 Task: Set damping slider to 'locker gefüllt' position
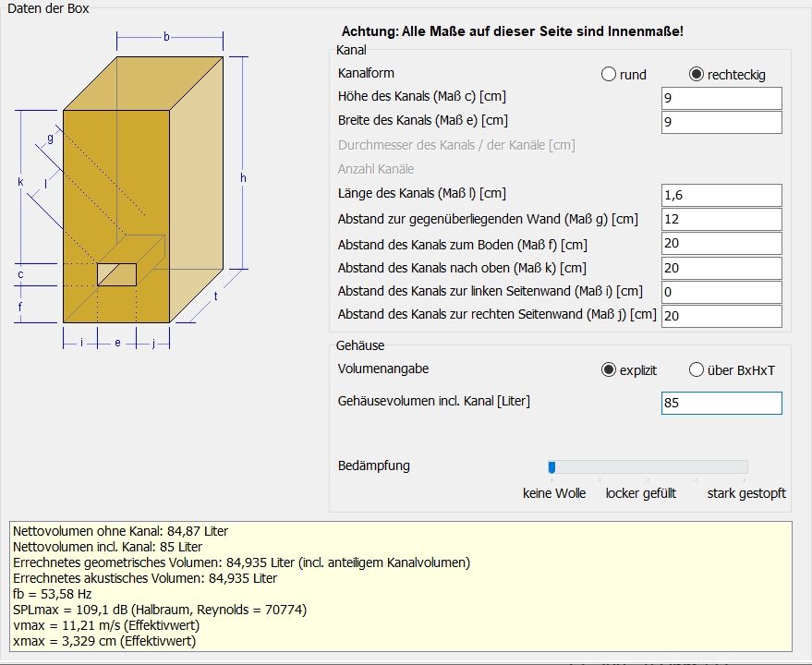click(x=648, y=467)
